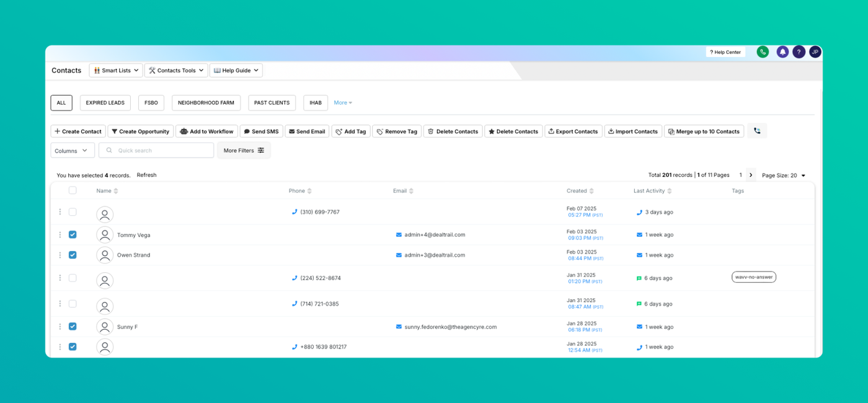Click the question mark help icon
The width and height of the screenshot is (868, 403).
click(799, 52)
